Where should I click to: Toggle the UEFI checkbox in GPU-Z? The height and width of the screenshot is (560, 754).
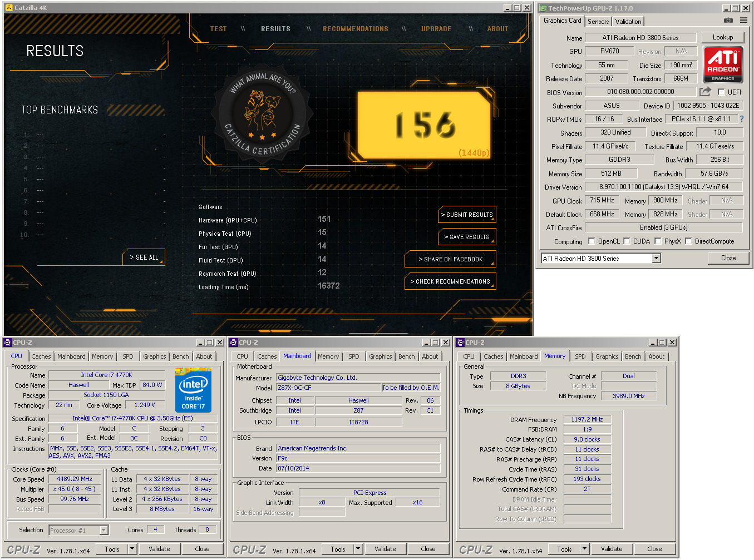coord(721,92)
